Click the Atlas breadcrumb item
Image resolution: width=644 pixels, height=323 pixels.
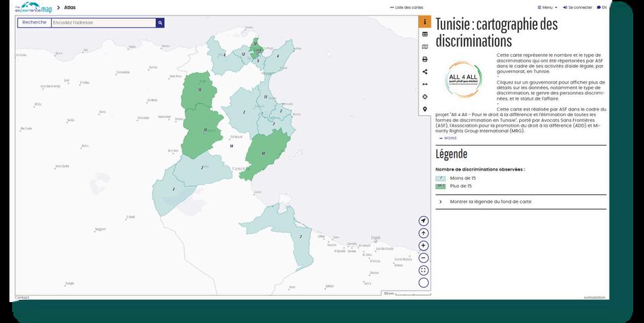pyautogui.click(x=70, y=7)
